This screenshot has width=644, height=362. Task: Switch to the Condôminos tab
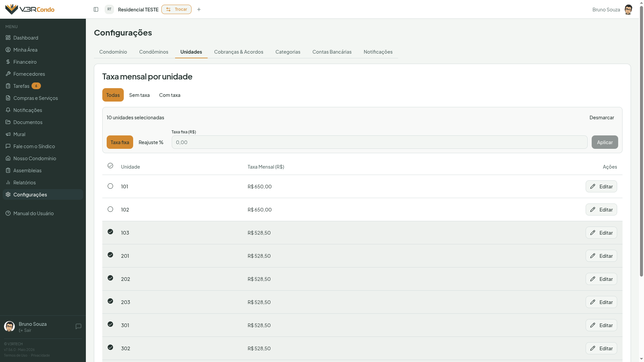tap(154, 52)
